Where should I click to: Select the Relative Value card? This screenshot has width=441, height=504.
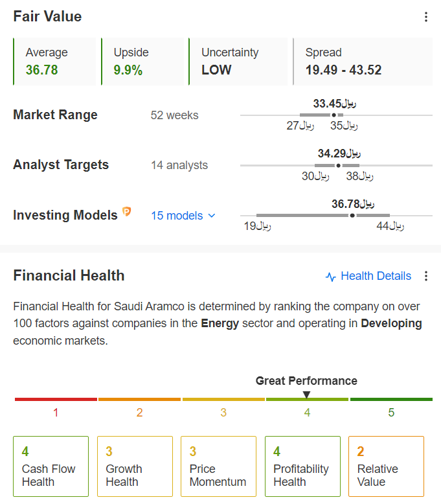(387, 466)
